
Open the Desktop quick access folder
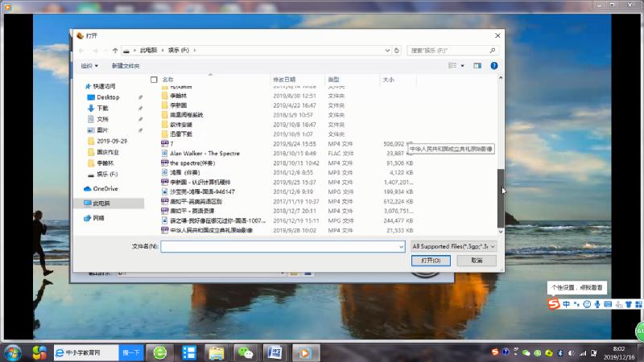click(108, 97)
